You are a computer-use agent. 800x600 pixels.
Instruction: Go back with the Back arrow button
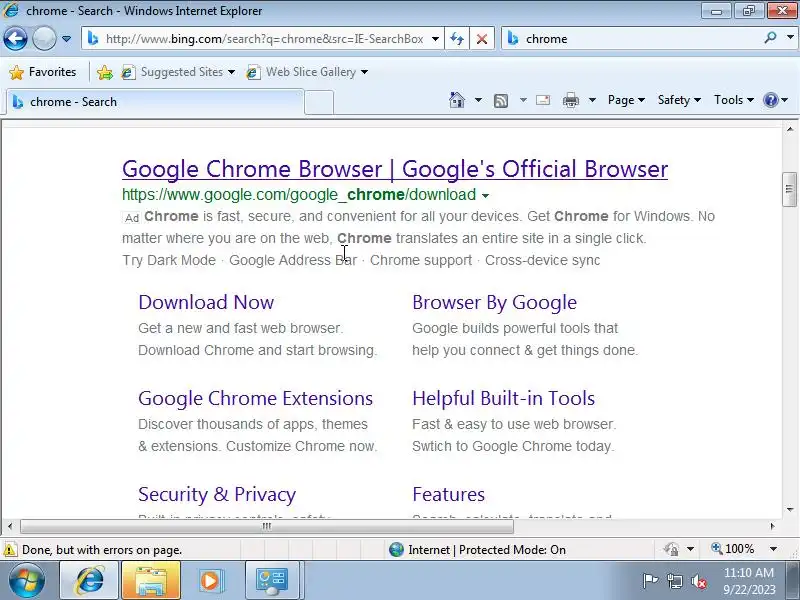[15, 38]
